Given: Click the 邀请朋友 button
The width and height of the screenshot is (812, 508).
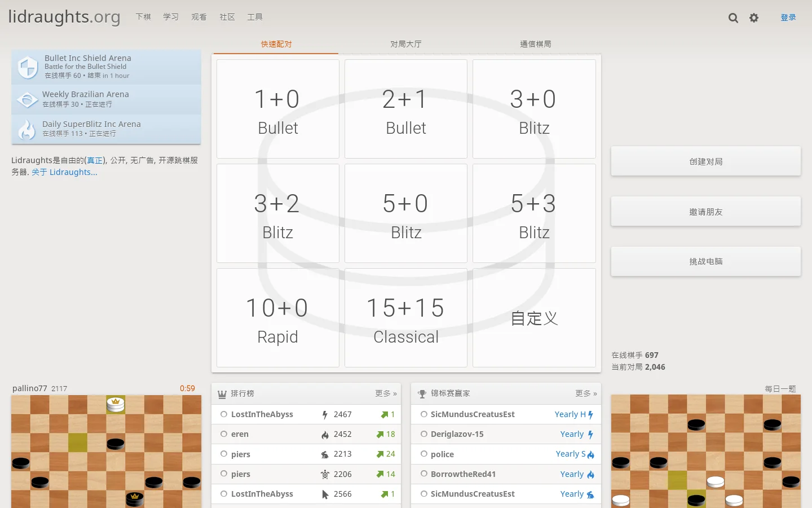Looking at the screenshot, I should point(706,211).
